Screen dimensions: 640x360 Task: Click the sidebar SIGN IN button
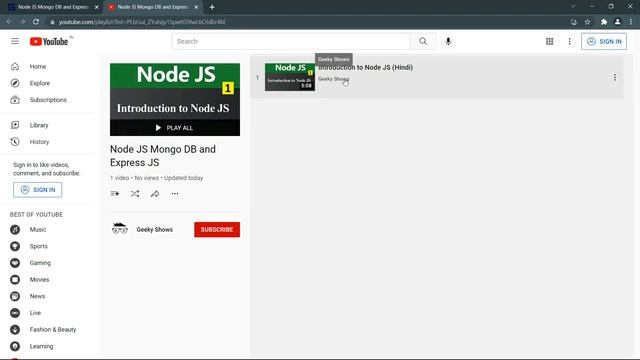point(38,190)
